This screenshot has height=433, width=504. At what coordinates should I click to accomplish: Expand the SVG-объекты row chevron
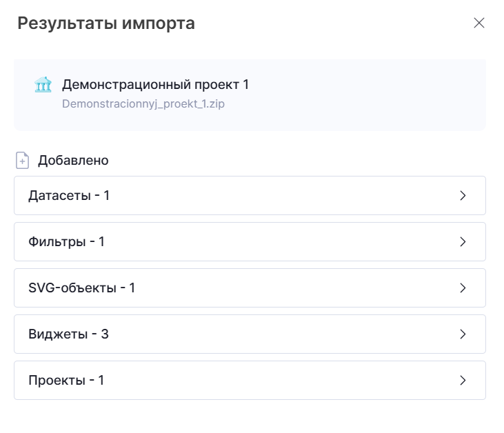click(463, 288)
